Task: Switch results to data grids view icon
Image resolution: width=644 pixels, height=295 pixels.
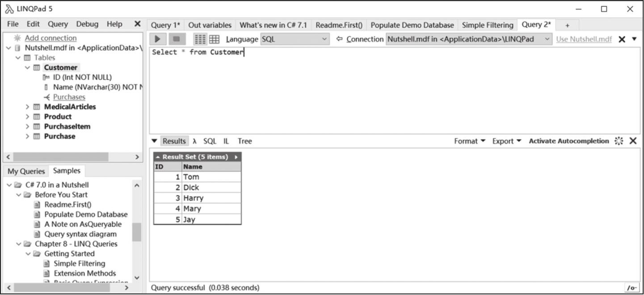Action: (214, 39)
